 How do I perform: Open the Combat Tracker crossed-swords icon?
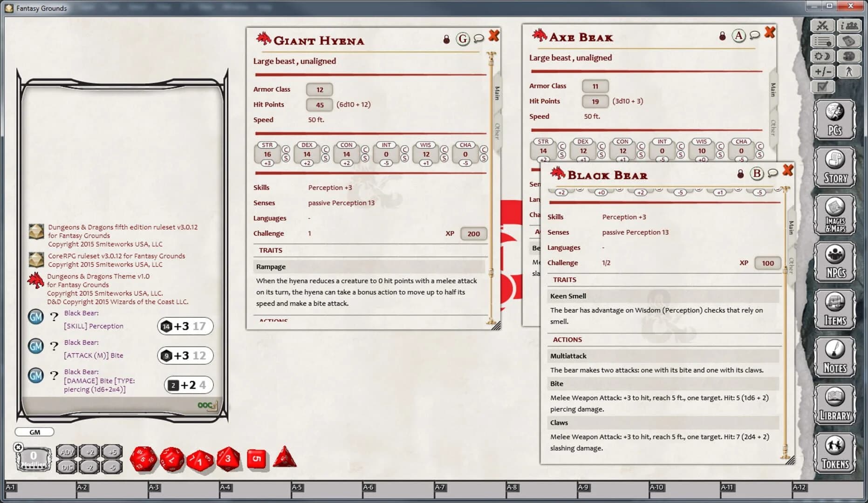click(823, 25)
